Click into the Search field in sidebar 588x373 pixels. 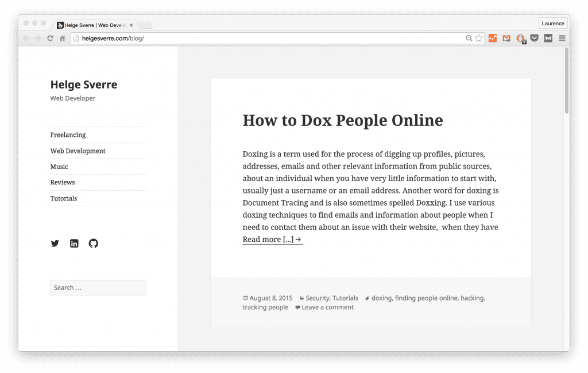pyautogui.click(x=98, y=287)
